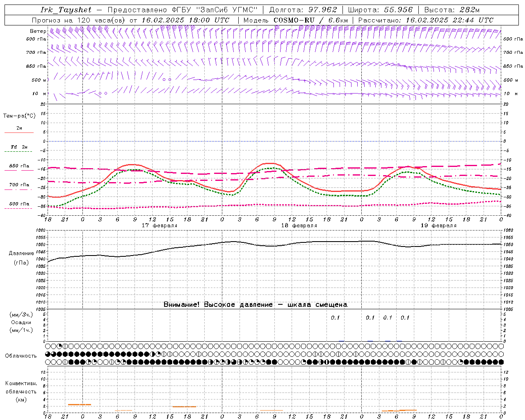
Task: Click the Td 2м legend entry
Action: (19, 147)
